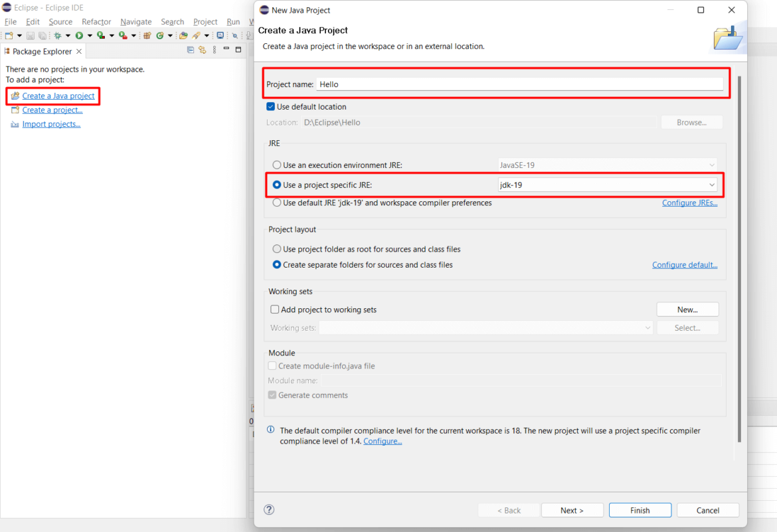Collapse all items in Package Explorer
This screenshot has height=532, width=777.
pyautogui.click(x=190, y=50)
